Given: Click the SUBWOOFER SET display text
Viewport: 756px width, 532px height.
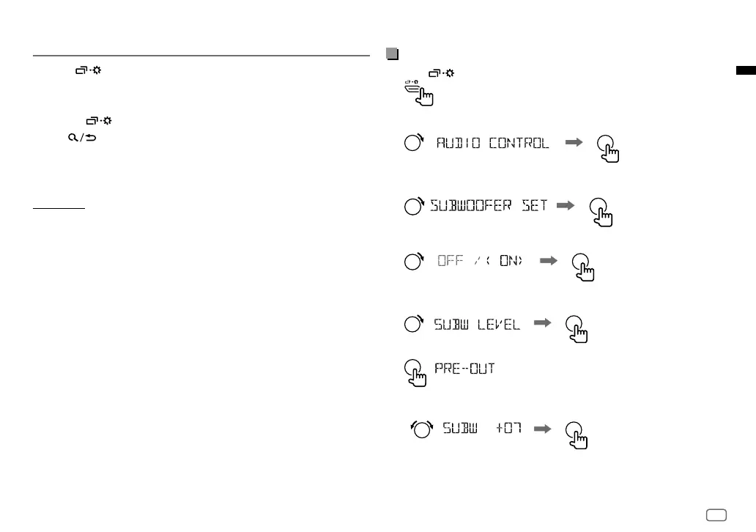Looking at the screenshot, I should 489,205.
